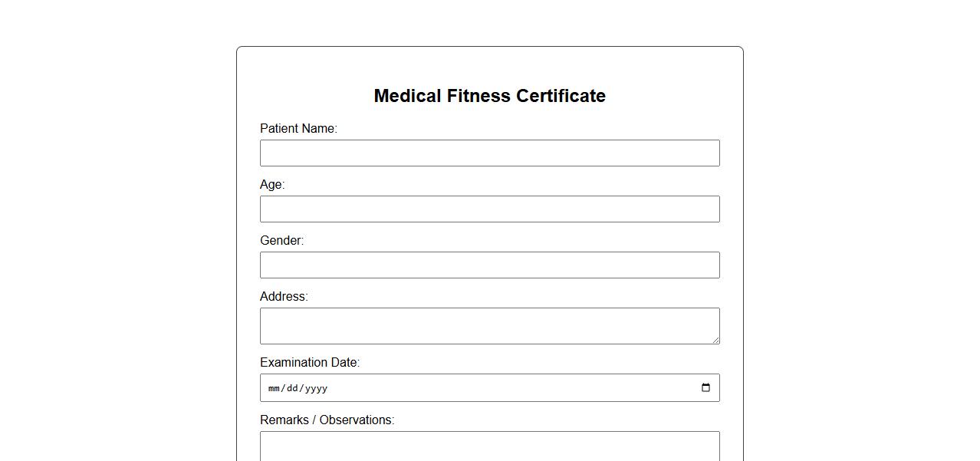Click the "Examination Date:" label

coord(309,363)
